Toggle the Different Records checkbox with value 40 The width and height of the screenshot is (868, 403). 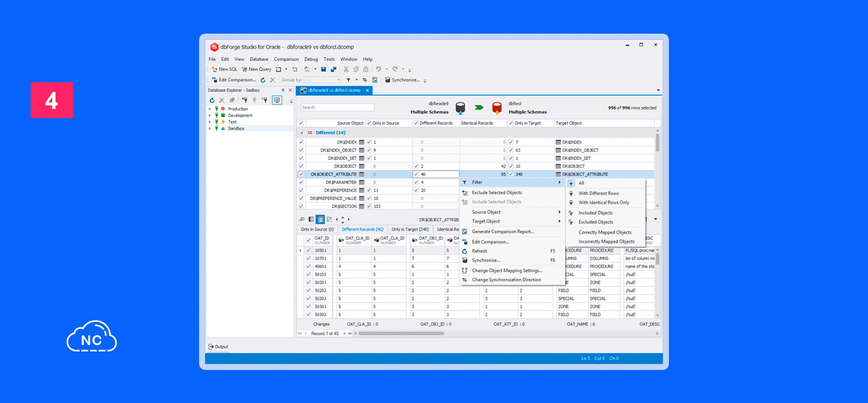click(x=416, y=174)
